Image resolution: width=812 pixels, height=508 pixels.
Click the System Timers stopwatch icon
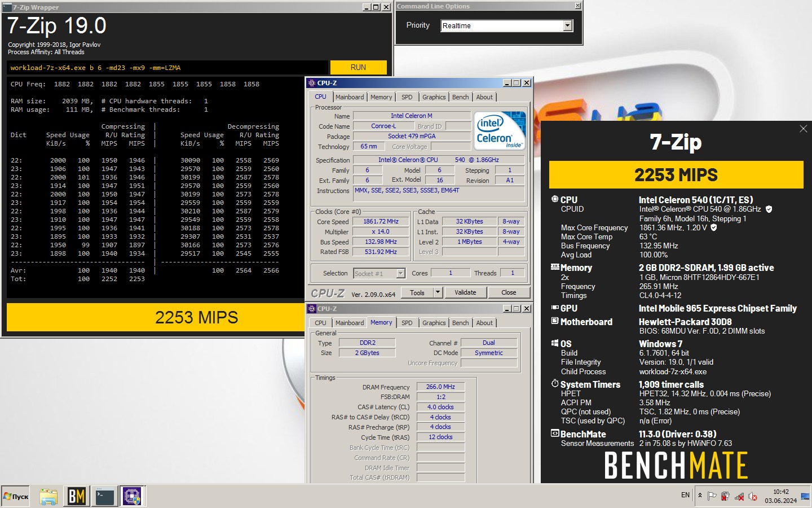pos(555,384)
